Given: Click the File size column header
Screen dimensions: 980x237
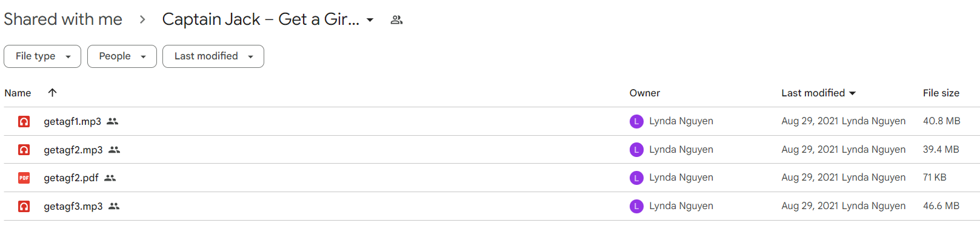Looking at the screenshot, I should point(941,93).
